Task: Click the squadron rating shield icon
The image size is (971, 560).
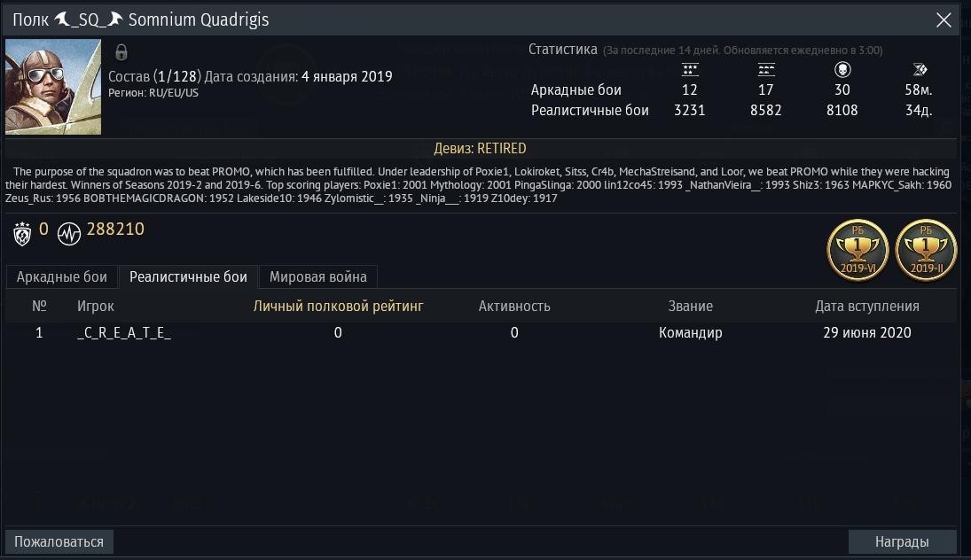Action: [x=22, y=234]
